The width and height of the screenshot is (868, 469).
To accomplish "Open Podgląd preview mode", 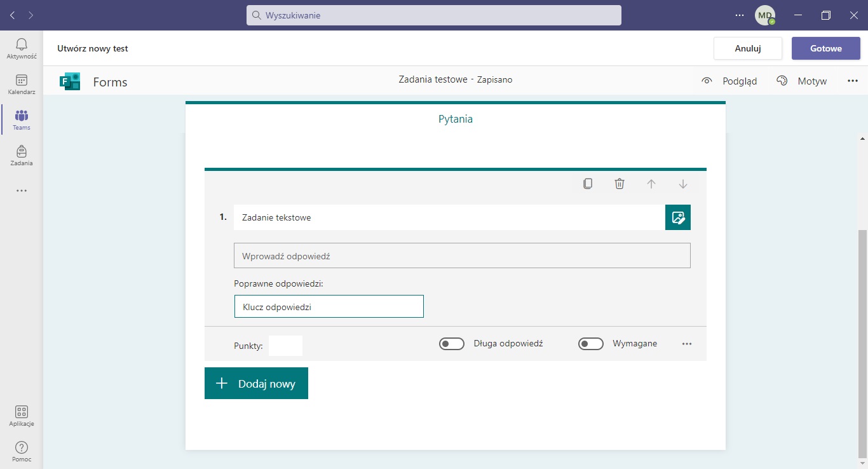I will point(729,81).
